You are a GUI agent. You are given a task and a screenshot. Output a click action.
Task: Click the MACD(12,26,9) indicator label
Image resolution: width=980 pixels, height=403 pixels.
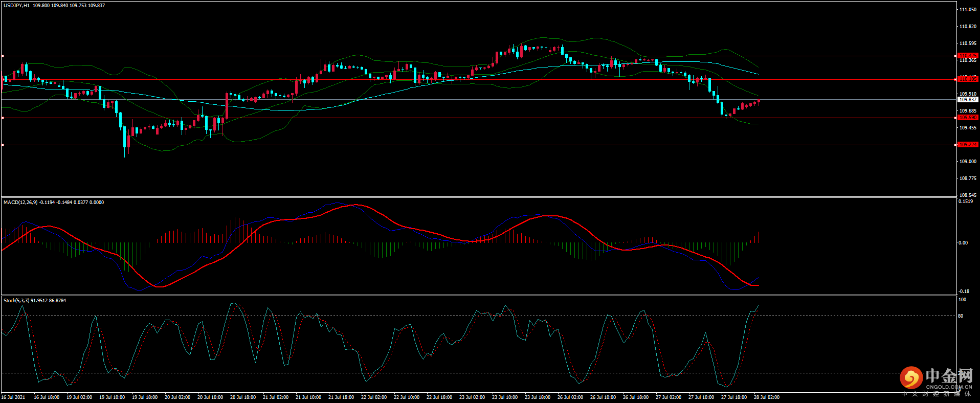click(x=20, y=203)
